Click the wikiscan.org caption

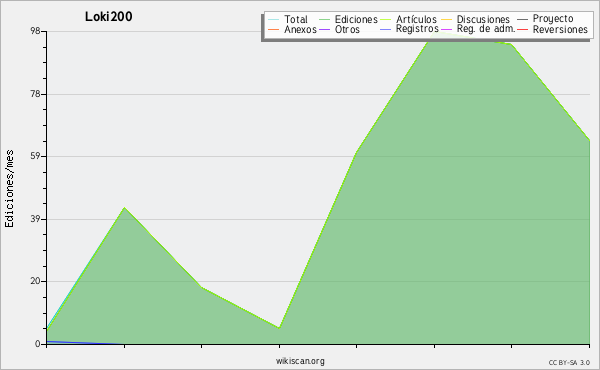point(300,361)
